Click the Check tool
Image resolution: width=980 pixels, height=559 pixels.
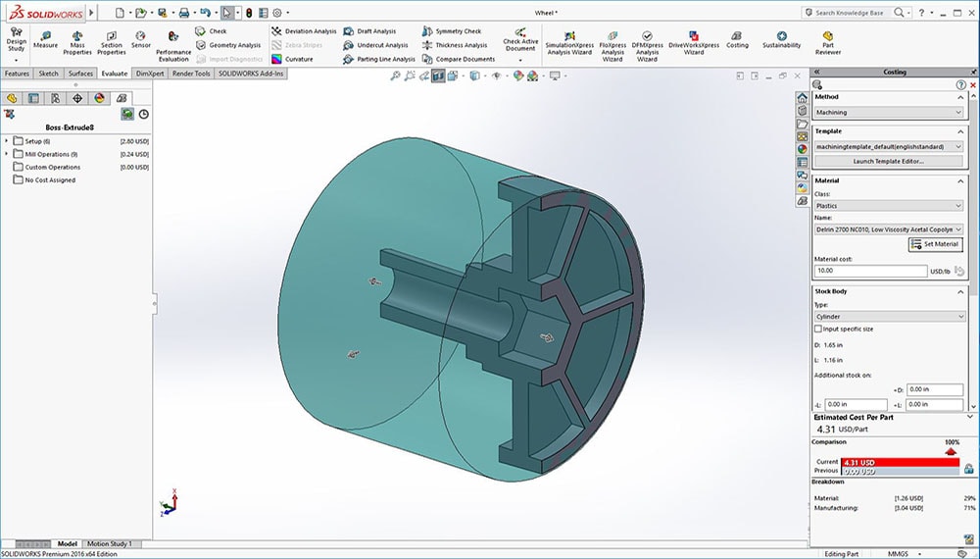click(x=212, y=31)
